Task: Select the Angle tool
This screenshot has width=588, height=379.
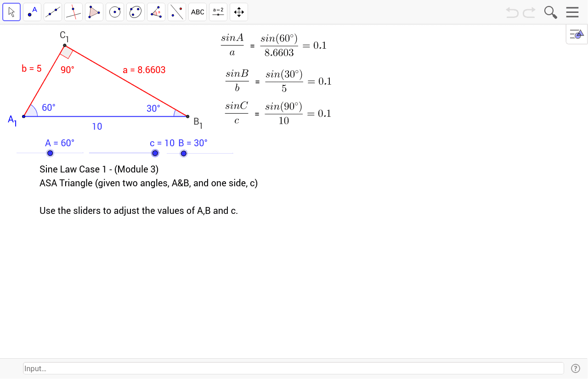Action: tap(156, 12)
